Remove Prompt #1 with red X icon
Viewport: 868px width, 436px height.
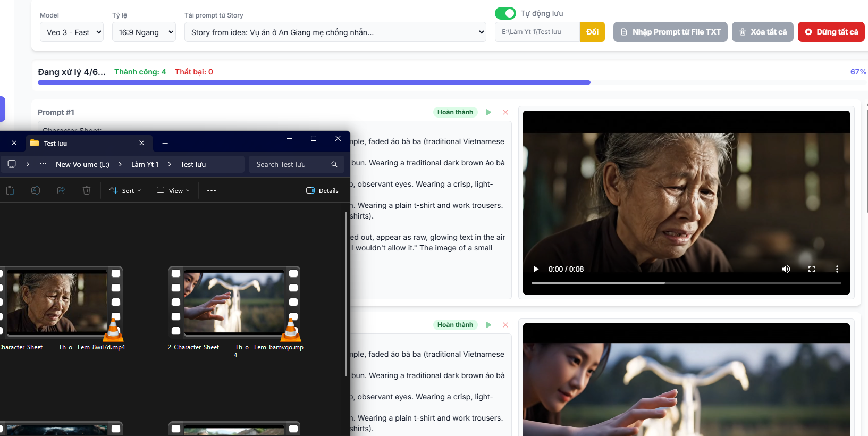tap(505, 112)
